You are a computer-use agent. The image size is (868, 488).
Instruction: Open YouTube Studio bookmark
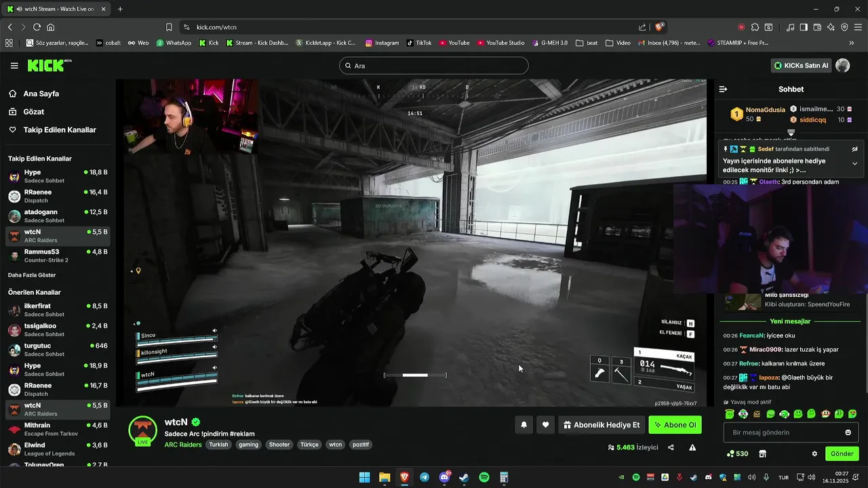[x=500, y=43]
